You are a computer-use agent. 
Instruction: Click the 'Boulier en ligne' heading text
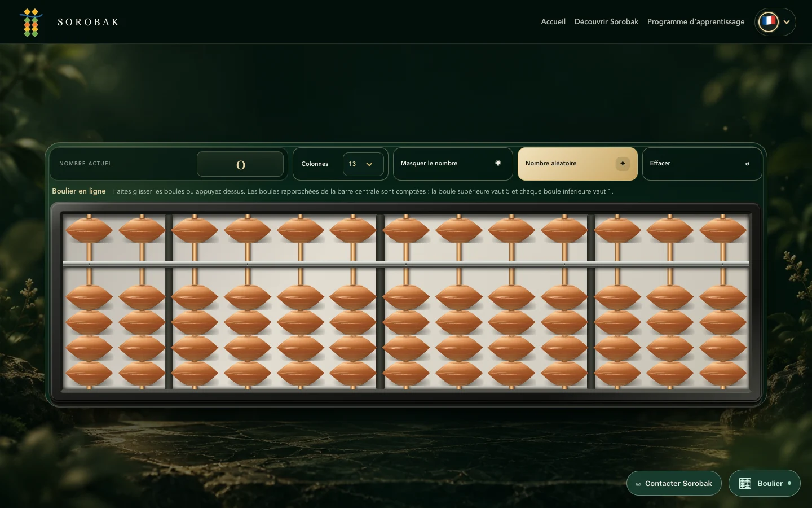tap(79, 191)
